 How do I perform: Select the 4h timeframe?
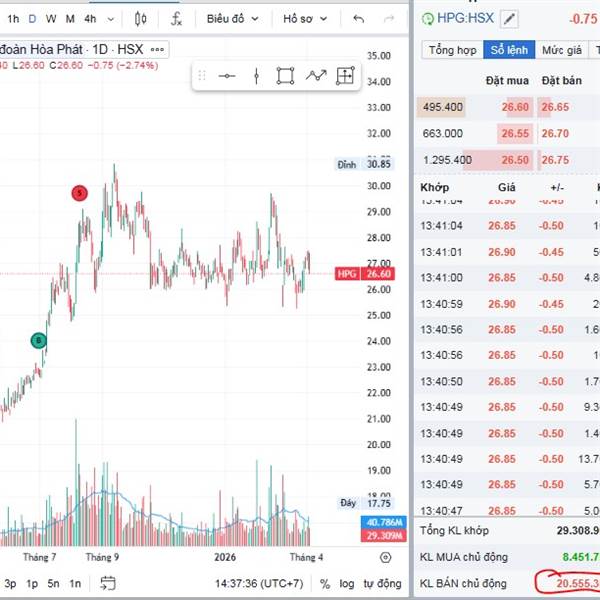tap(90, 19)
